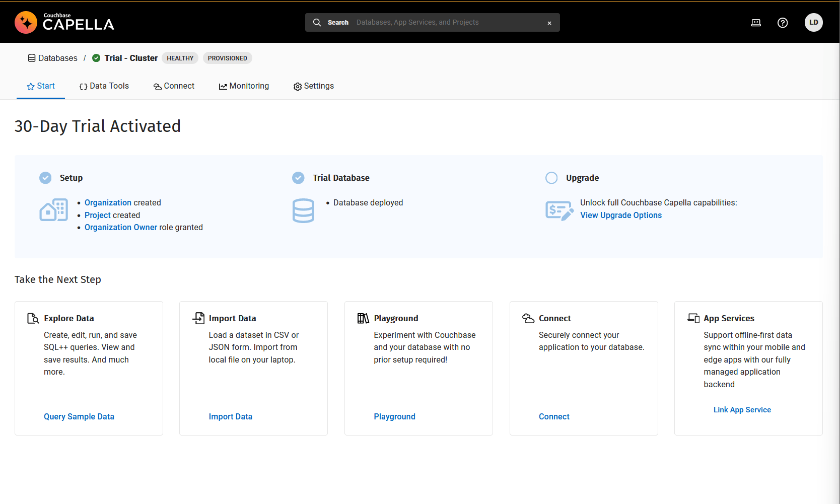Click the search magnifier icon
Screen dimensions: 840x504
pyautogui.click(x=317, y=23)
